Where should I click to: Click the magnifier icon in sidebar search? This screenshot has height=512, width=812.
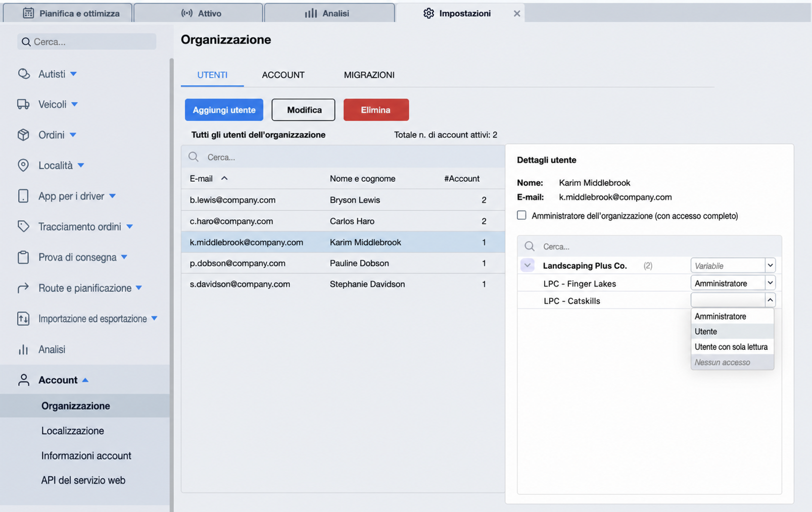[x=26, y=42]
